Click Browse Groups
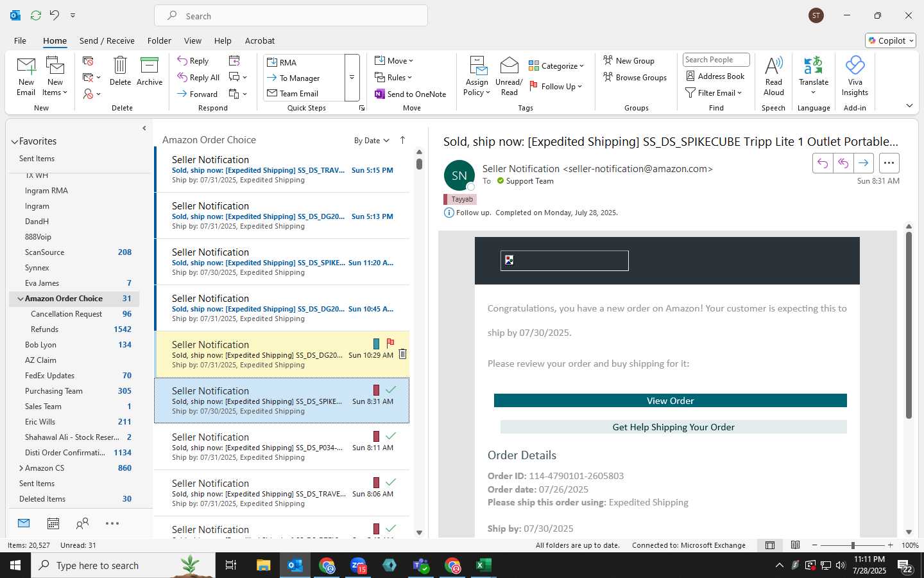 [635, 77]
